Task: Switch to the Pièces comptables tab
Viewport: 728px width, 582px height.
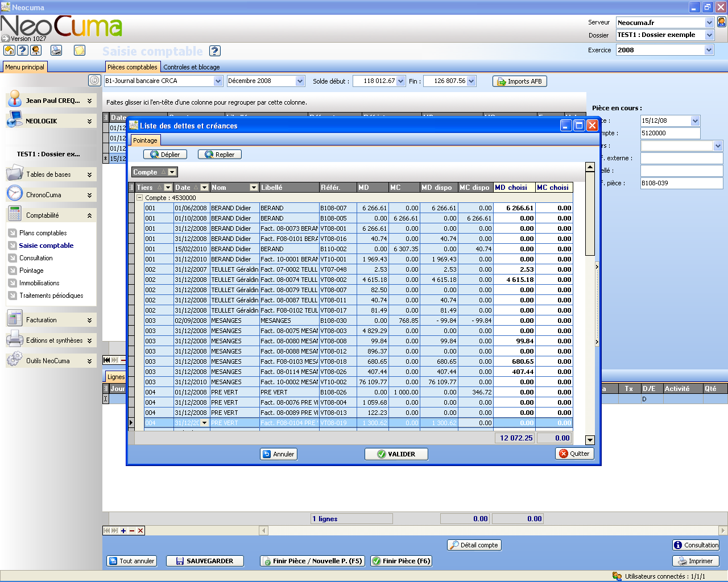Action: 133,67
